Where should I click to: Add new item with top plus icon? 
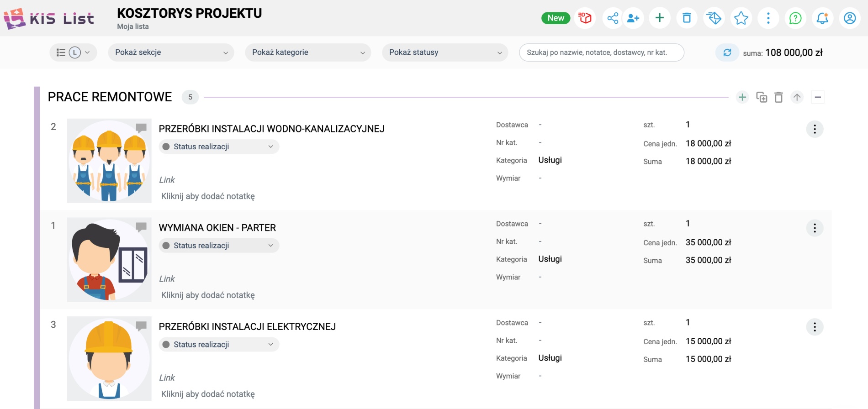660,18
